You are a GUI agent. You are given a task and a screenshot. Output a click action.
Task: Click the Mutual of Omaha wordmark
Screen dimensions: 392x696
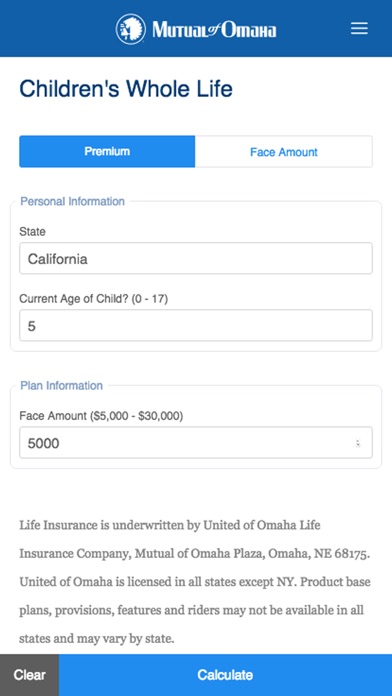pyautogui.click(x=214, y=30)
